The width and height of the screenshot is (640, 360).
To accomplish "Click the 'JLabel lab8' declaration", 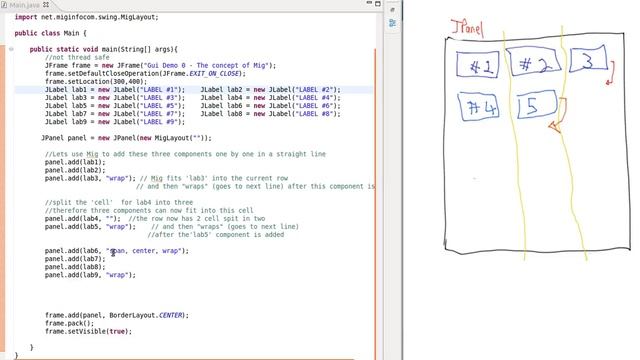I will pos(270,114).
